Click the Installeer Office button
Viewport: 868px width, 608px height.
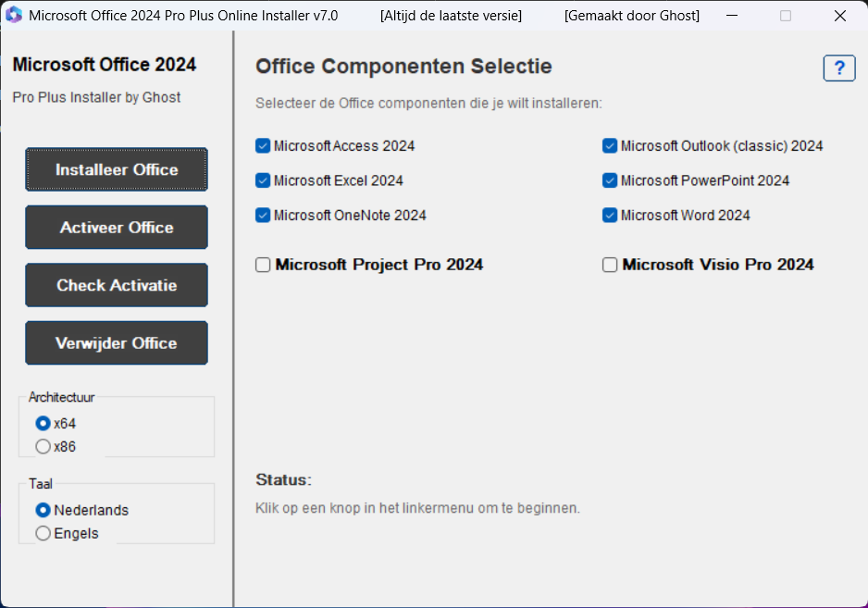coord(117,169)
